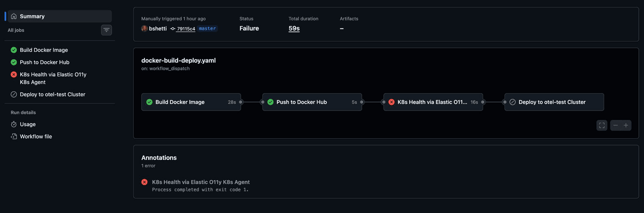Click green check icon for sidebar Push to Docker Hub
This screenshot has width=644, height=213.
14,62
